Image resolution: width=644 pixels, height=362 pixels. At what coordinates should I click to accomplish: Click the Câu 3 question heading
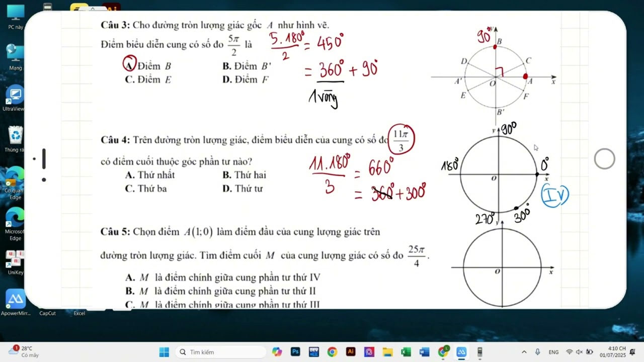115,25
